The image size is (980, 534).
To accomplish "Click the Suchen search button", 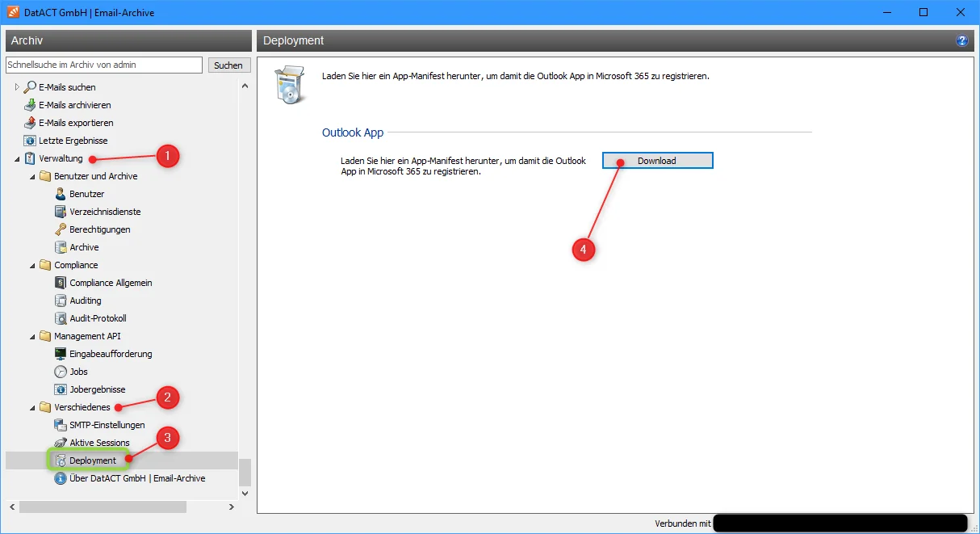I will tap(228, 65).
